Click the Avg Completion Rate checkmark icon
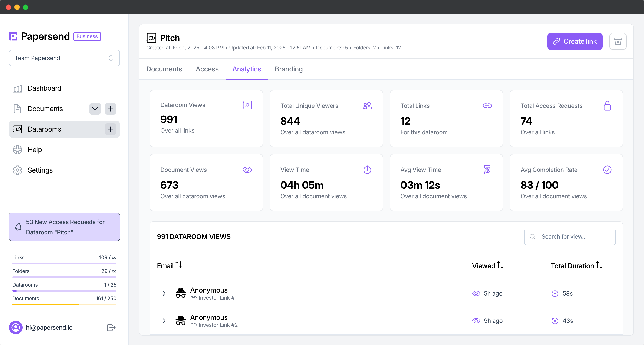The height and width of the screenshot is (345, 644). pos(607,170)
